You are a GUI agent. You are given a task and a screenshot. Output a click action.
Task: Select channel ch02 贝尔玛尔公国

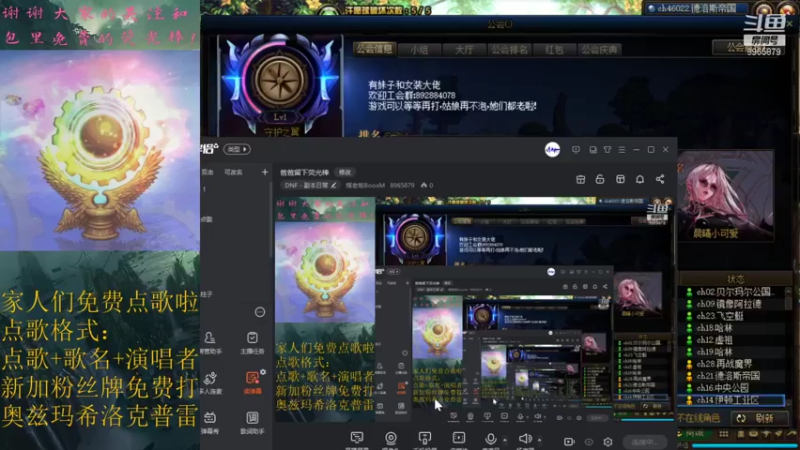click(x=731, y=292)
